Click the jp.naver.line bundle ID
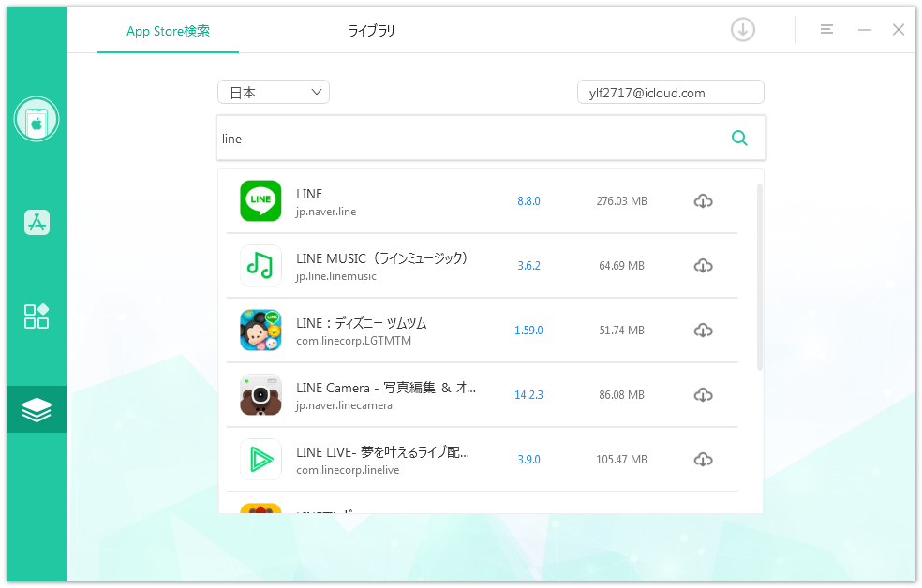 (x=326, y=212)
